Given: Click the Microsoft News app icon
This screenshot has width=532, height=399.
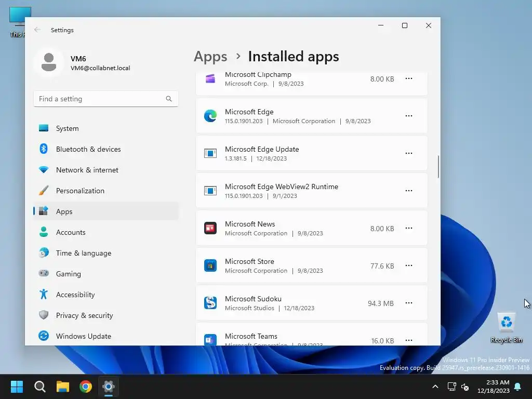Looking at the screenshot, I should click(x=210, y=228).
